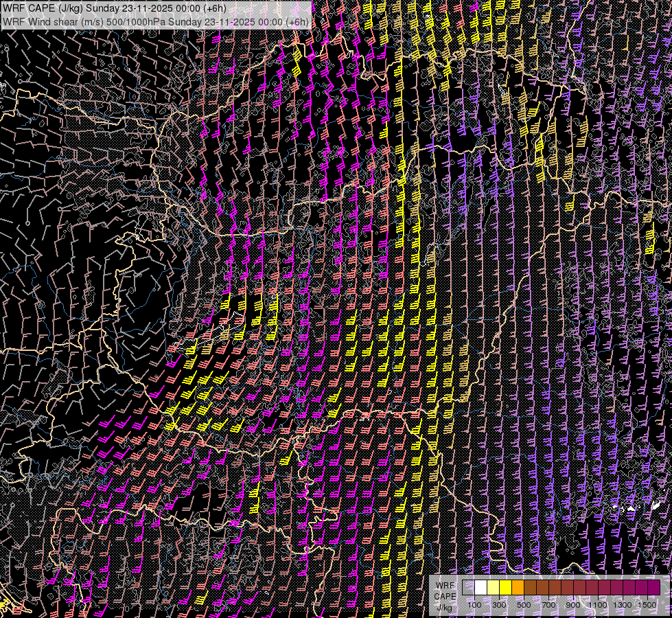Screen dimensions: 672x618
Task: Click the white color swatch in CAPE legend
Action: (480, 588)
